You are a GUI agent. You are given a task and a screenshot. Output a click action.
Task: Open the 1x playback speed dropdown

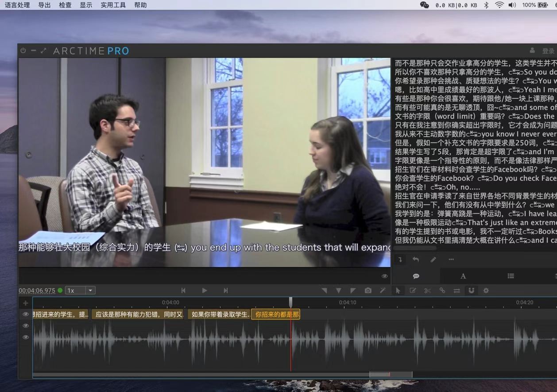click(80, 291)
